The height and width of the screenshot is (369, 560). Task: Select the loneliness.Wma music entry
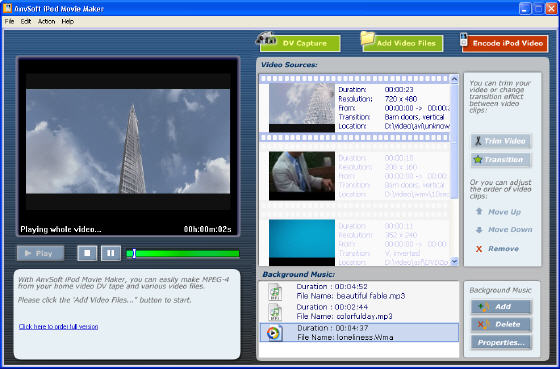[x=359, y=333]
